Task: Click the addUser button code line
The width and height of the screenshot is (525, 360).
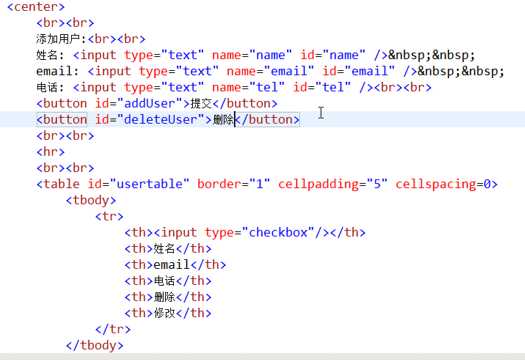Action: (157, 103)
